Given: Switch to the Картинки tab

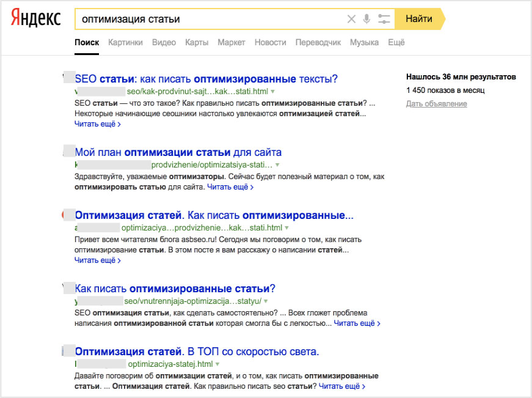Looking at the screenshot, I should click(x=126, y=42).
